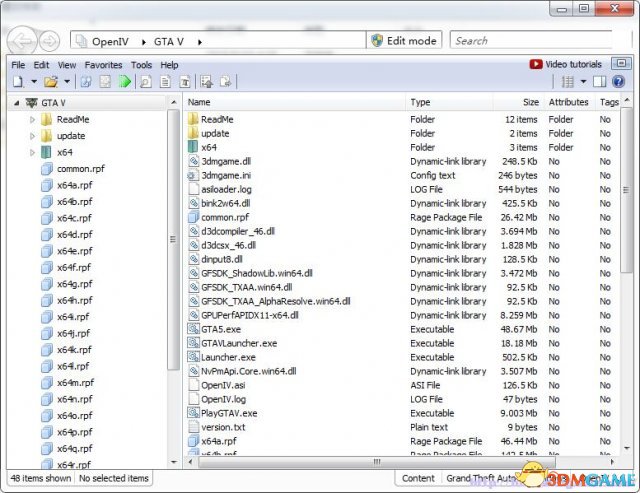Click the back navigation arrow
The height and width of the screenshot is (493, 640).
pyautogui.click(x=22, y=41)
